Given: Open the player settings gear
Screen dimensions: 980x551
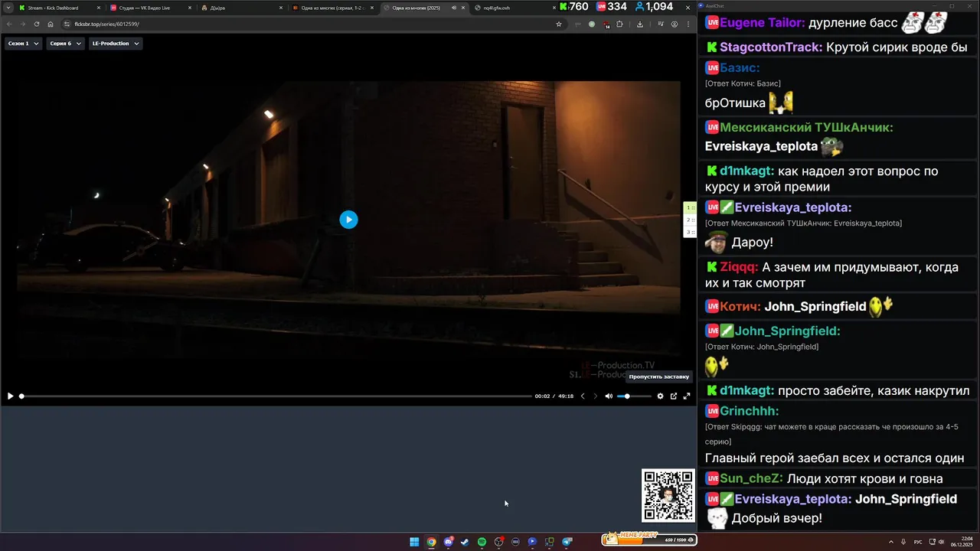Looking at the screenshot, I should (x=661, y=396).
